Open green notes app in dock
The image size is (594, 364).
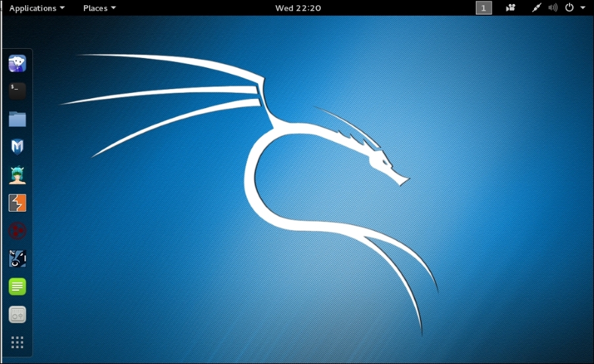point(17,286)
